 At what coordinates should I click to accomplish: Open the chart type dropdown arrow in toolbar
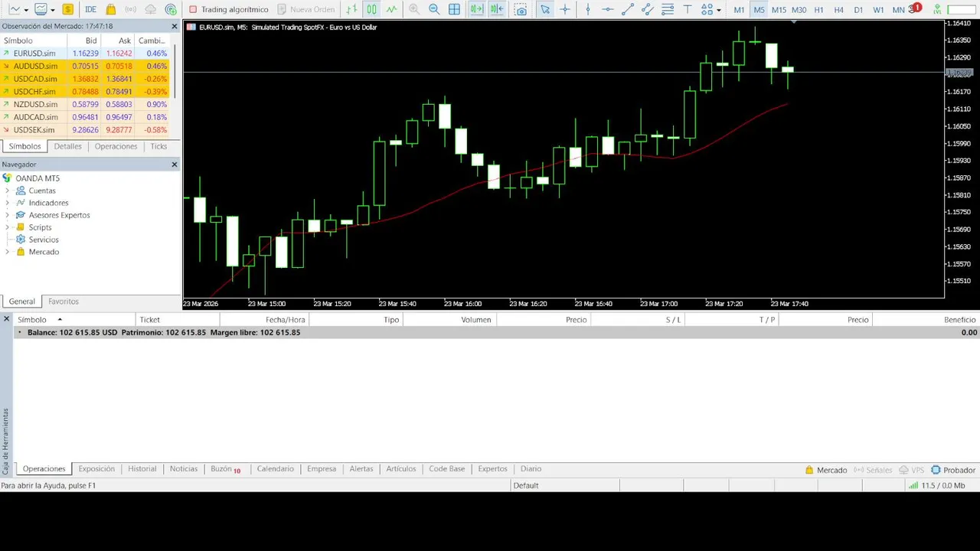click(x=25, y=9)
